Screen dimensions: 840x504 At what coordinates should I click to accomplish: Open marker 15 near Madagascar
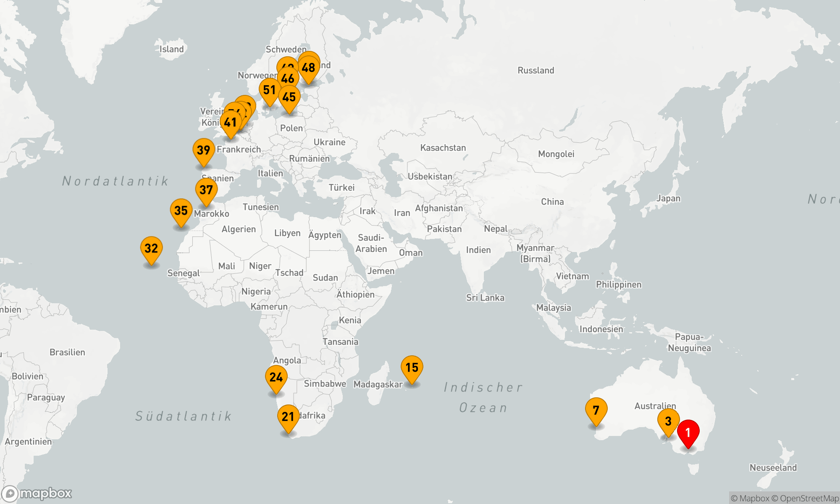(412, 367)
